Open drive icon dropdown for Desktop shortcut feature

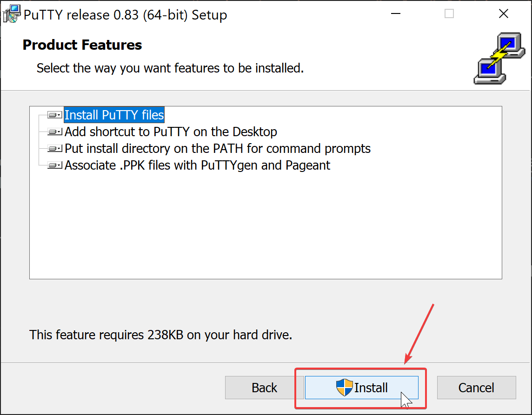tap(55, 132)
